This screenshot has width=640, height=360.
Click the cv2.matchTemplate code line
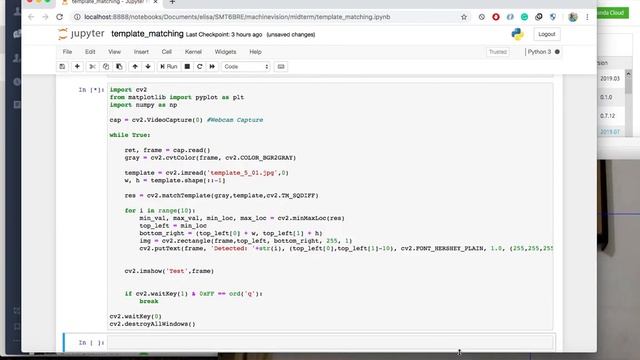pyautogui.click(x=222, y=196)
